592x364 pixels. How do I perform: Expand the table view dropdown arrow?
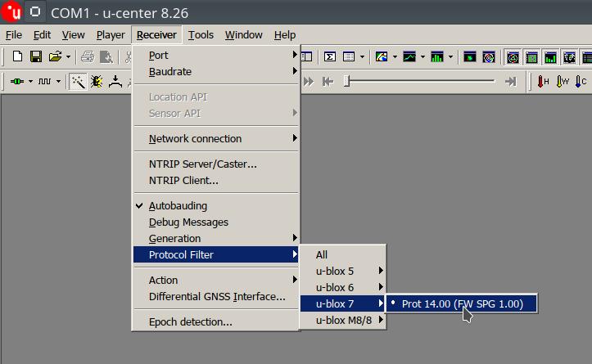point(362,57)
